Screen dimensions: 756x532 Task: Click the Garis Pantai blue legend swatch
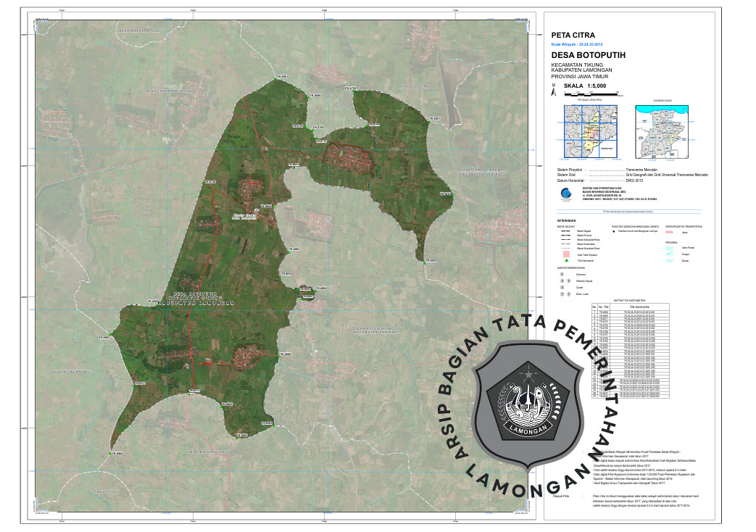(668, 248)
